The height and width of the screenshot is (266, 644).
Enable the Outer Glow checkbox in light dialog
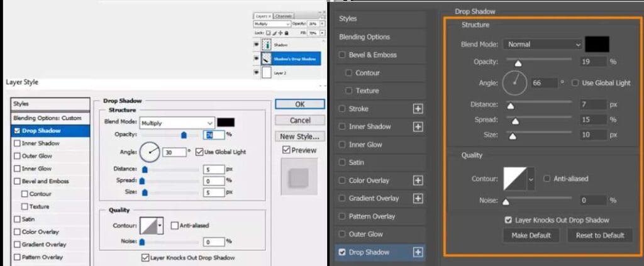click(17, 156)
